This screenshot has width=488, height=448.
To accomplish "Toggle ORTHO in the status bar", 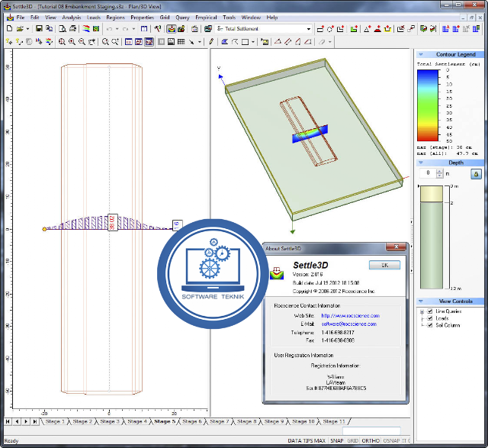I will tap(371, 440).
